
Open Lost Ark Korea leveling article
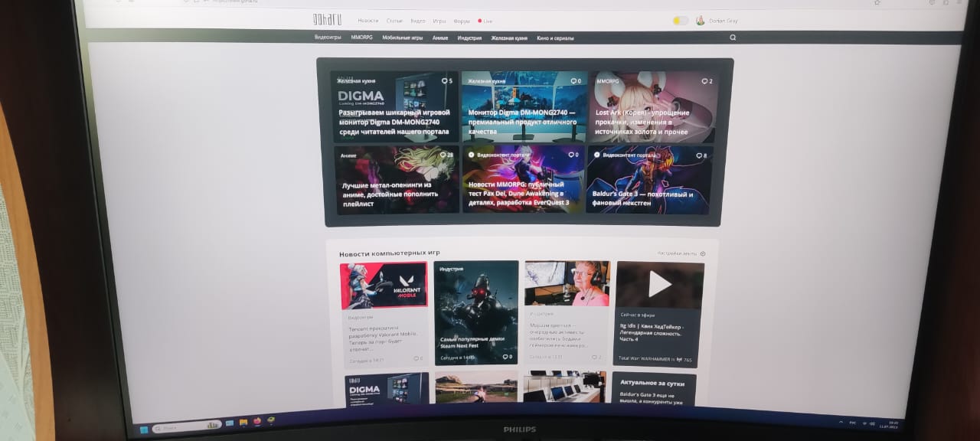[642, 122]
